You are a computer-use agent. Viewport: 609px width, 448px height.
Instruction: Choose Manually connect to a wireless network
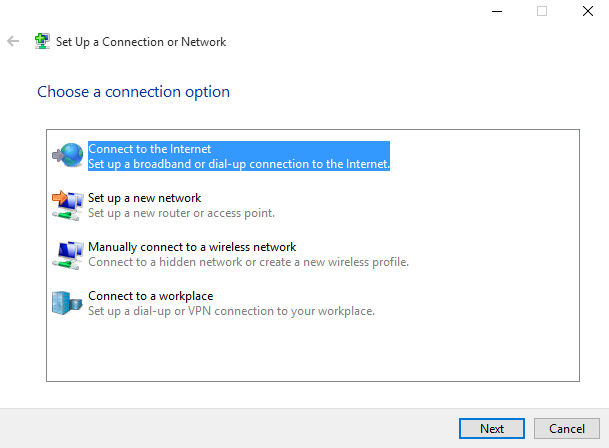pyautogui.click(x=192, y=247)
